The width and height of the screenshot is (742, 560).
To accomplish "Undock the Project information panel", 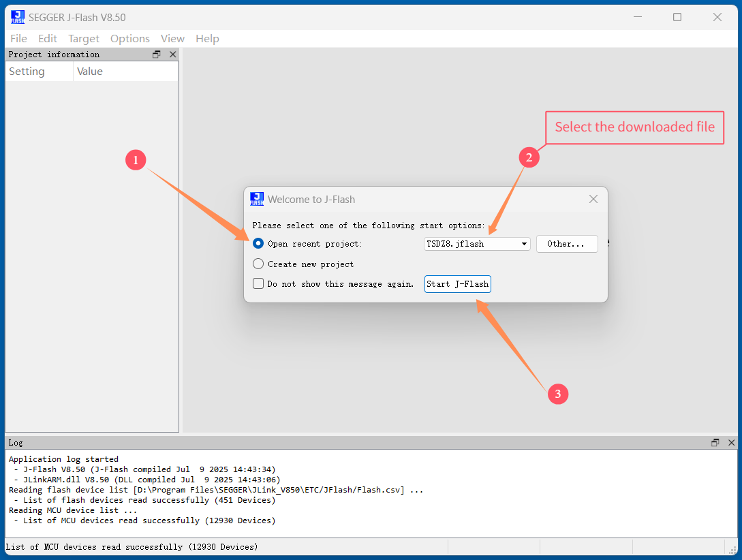I will 156,55.
